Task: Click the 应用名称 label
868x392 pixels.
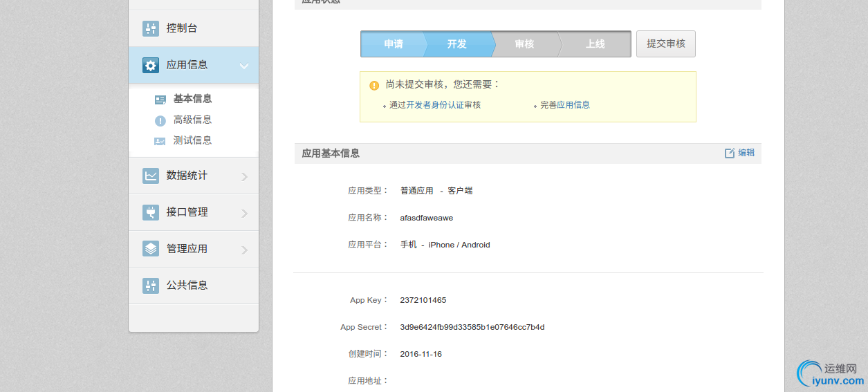Action: pos(369,218)
